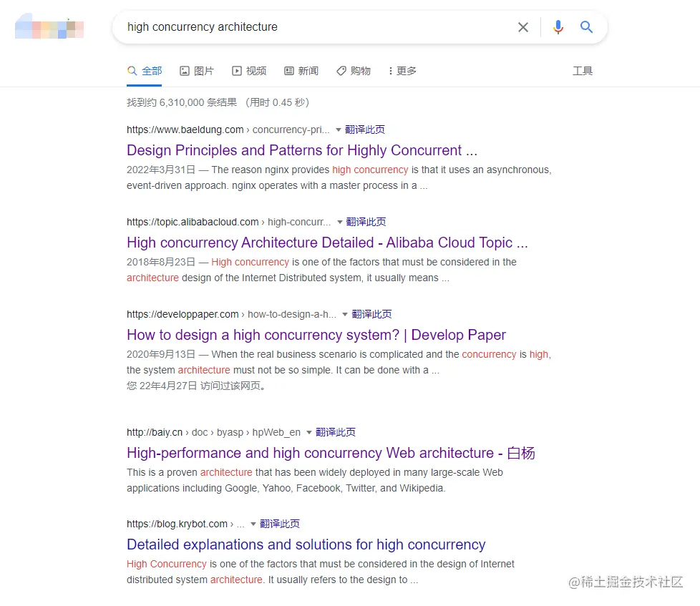Switch to 图片 images tab
The width and height of the screenshot is (700, 606).
tap(197, 71)
